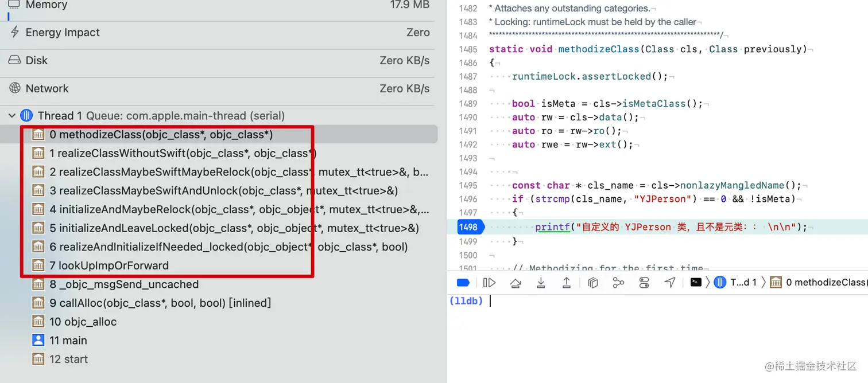This screenshot has width=868, height=383.
Task: Click the blue thread icon beside Thread 1
Action: [26, 115]
